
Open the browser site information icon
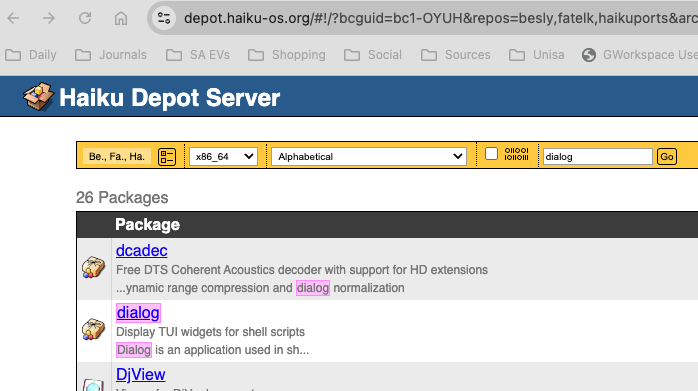[164, 18]
